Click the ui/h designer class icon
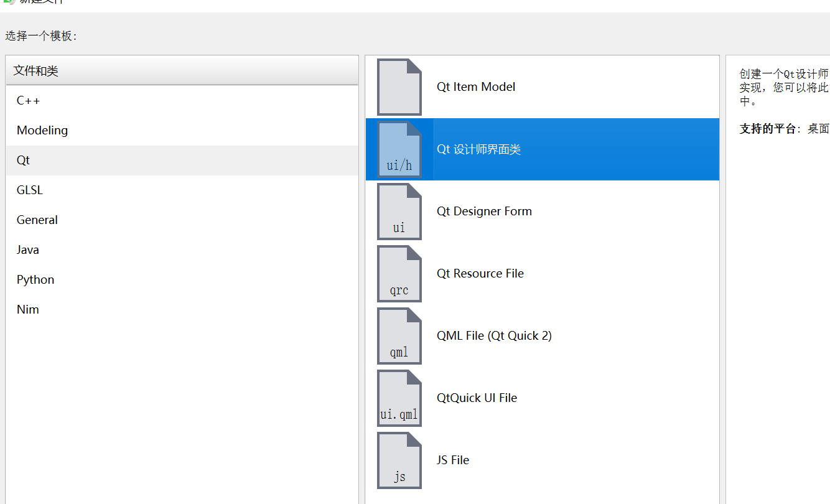This screenshot has height=504, width=830. point(399,149)
